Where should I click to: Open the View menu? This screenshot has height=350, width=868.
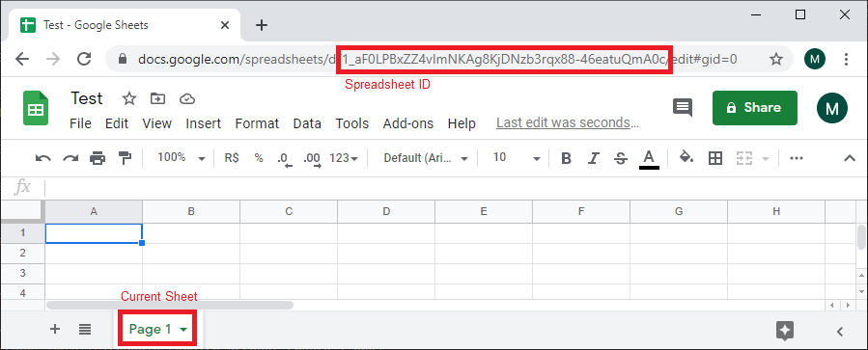coord(156,123)
